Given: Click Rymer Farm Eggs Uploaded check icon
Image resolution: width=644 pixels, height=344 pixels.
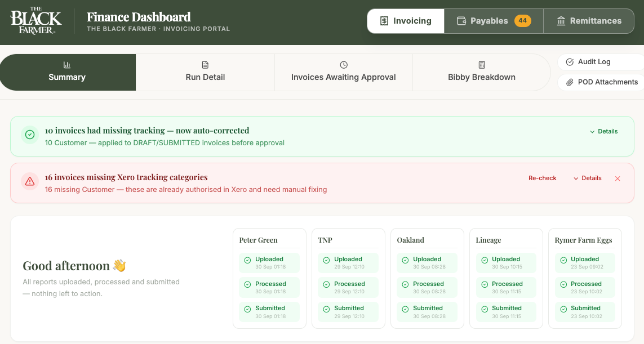Looking at the screenshot, I should click(563, 260).
